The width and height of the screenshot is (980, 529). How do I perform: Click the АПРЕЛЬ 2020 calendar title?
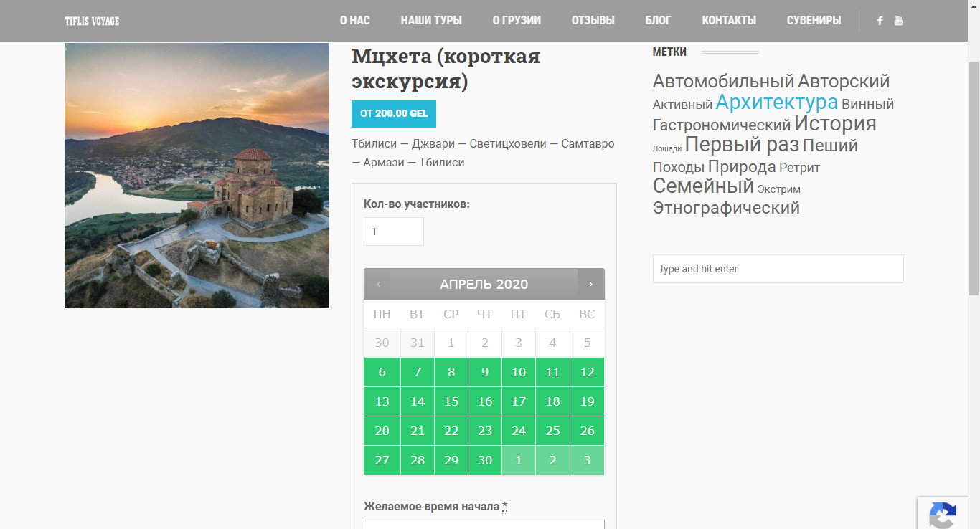(484, 285)
